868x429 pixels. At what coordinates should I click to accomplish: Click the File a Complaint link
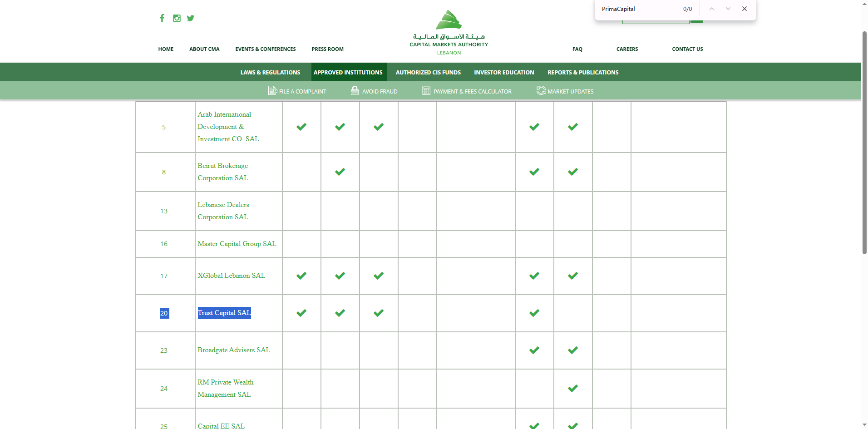[x=303, y=92]
